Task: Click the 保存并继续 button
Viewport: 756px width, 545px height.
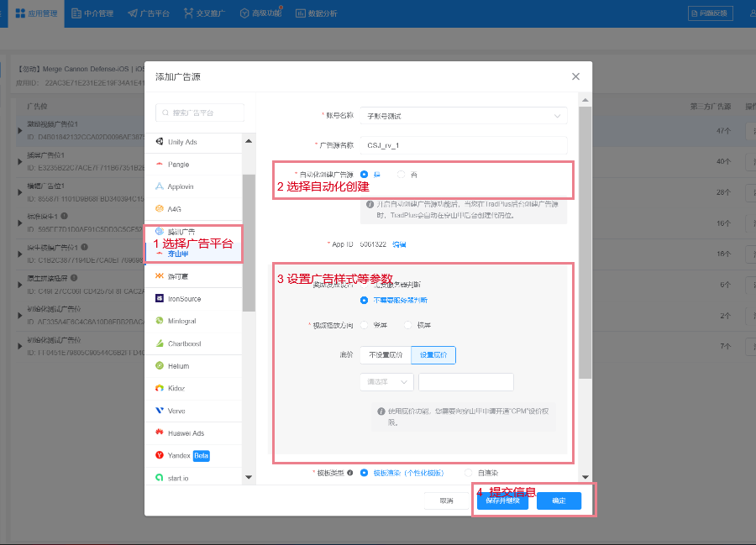Action: 502,501
